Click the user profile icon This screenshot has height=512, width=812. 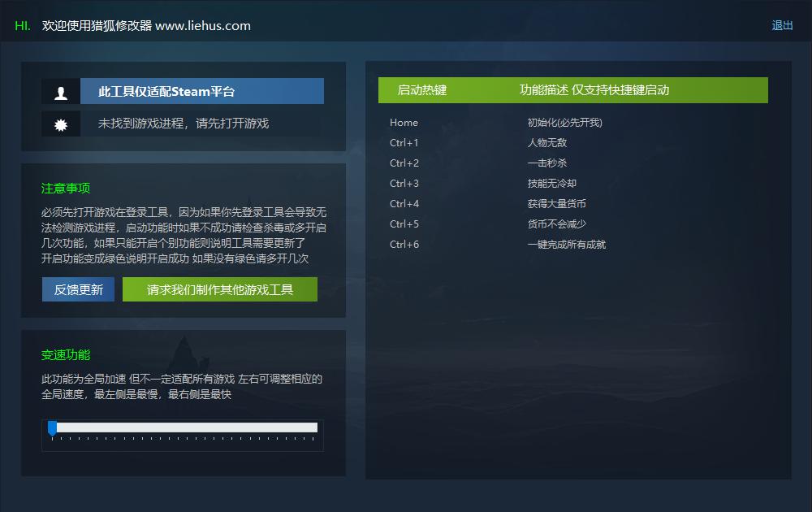(61, 92)
